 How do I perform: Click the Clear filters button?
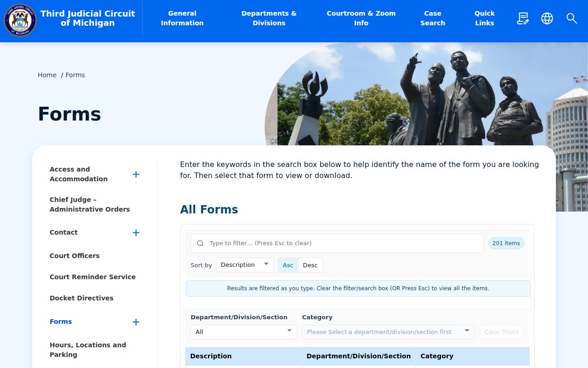coord(502,332)
